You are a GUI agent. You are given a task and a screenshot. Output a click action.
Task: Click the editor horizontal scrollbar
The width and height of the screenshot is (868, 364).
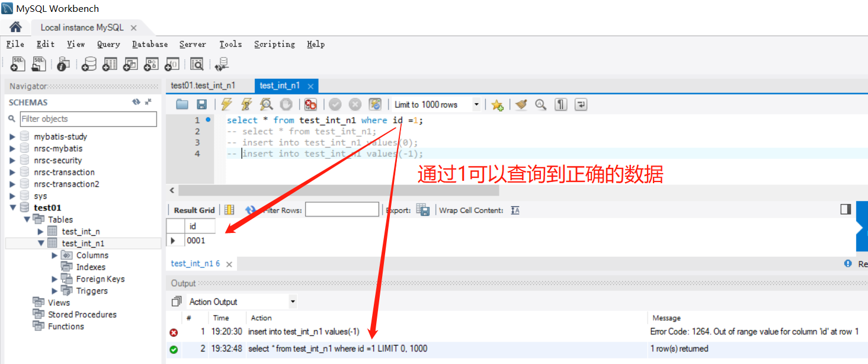339,190
